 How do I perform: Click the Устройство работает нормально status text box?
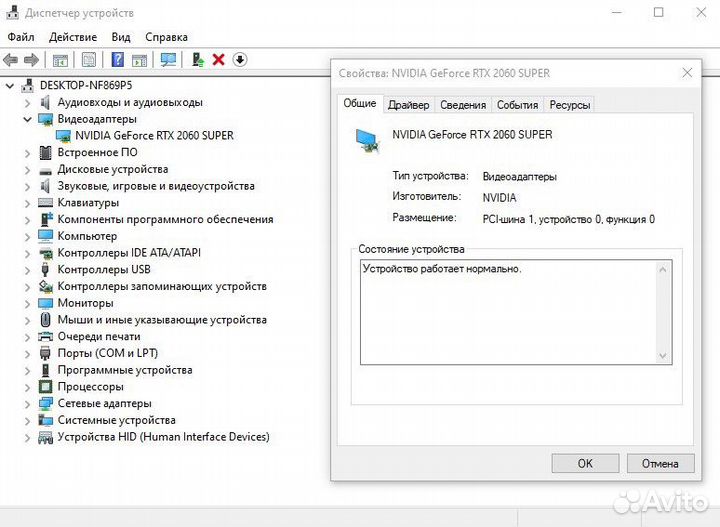tap(516, 312)
